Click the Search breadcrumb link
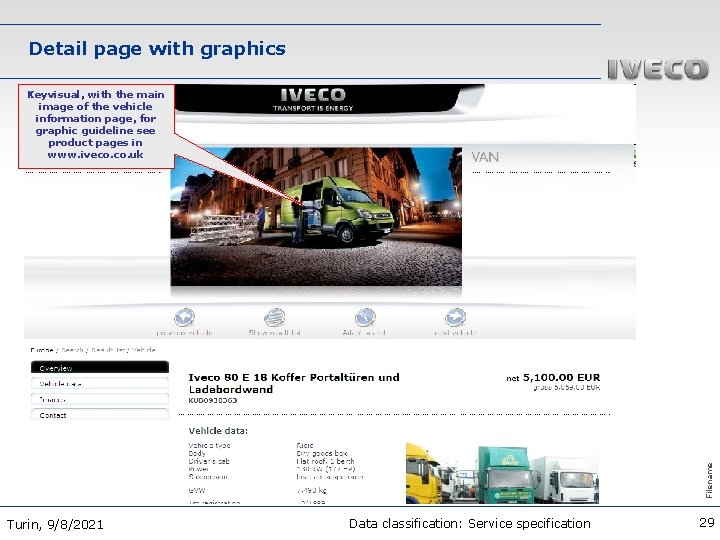 (73, 350)
